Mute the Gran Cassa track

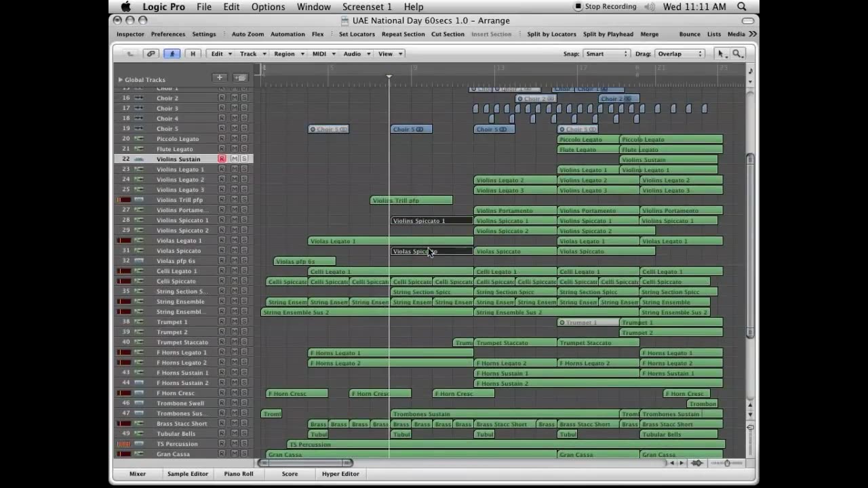coord(235,454)
